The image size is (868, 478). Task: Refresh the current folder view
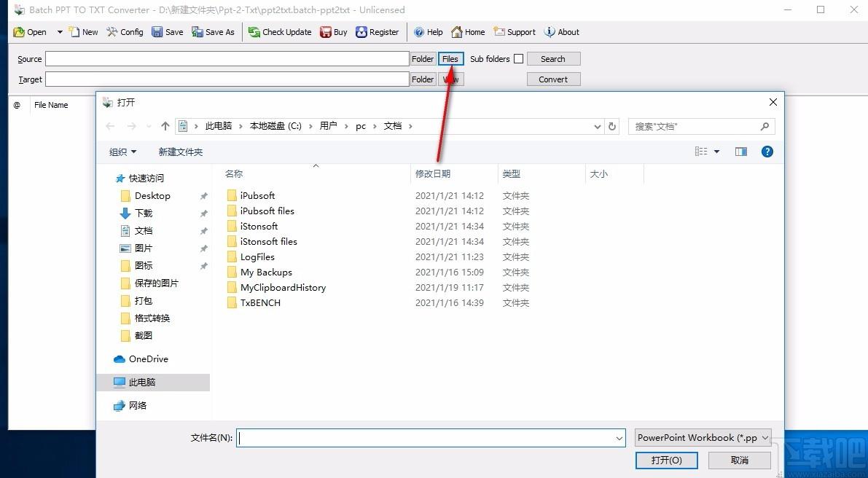coord(611,126)
